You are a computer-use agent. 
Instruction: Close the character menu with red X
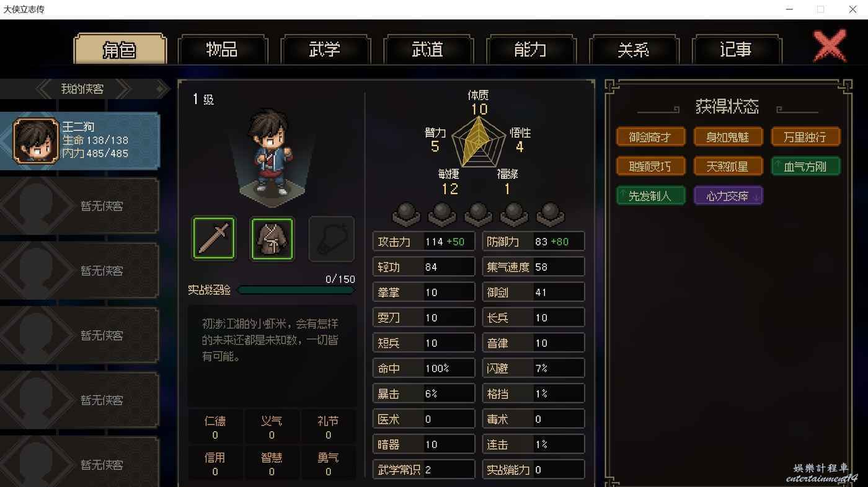(830, 46)
